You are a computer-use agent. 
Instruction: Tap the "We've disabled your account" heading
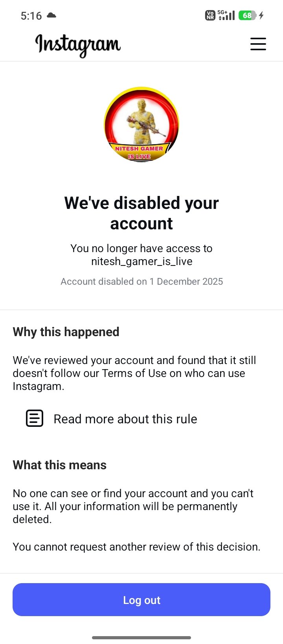click(x=141, y=213)
